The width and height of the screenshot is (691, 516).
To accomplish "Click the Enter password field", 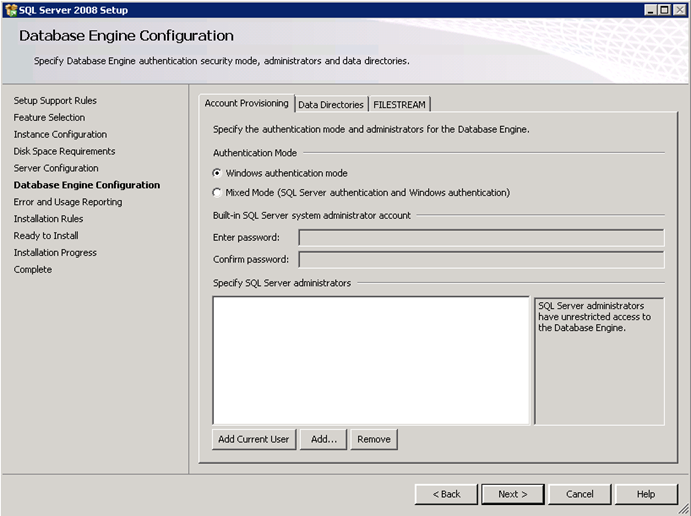I will pos(481,238).
